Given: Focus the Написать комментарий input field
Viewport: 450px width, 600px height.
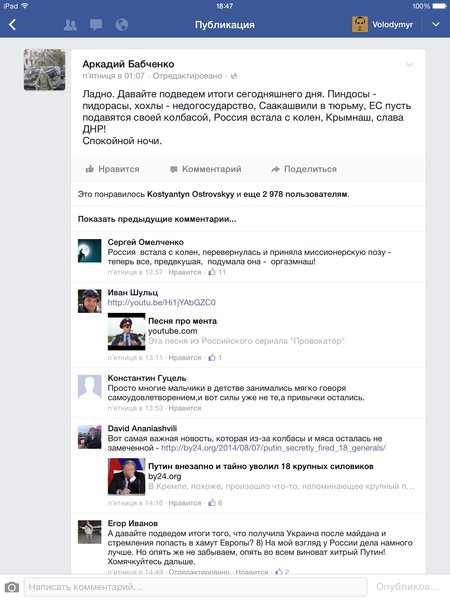Looking at the screenshot, I should (x=196, y=587).
